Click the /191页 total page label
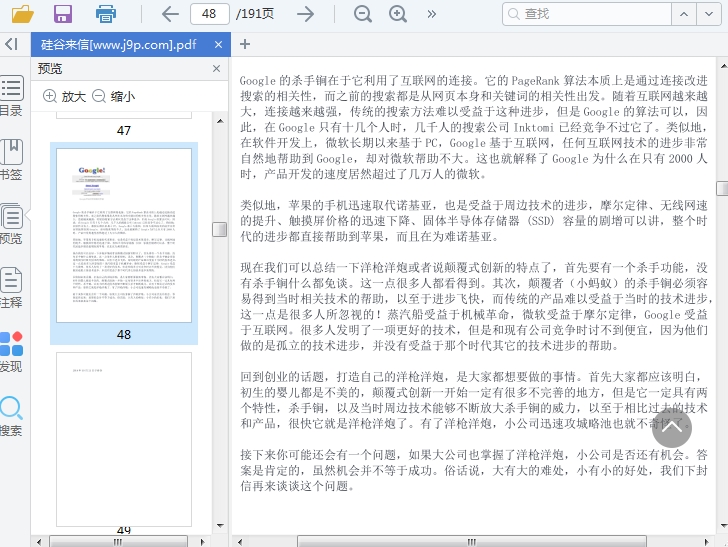 [x=254, y=14]
